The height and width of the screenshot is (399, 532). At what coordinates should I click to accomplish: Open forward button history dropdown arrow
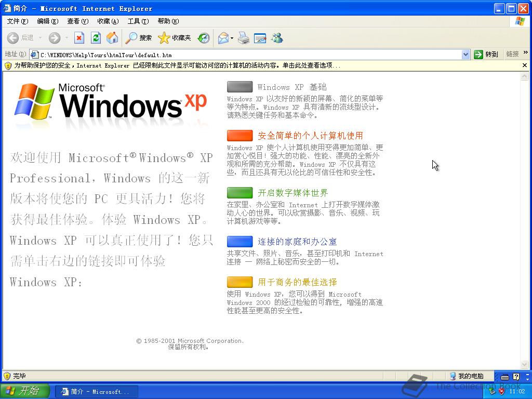click(66, 37)
